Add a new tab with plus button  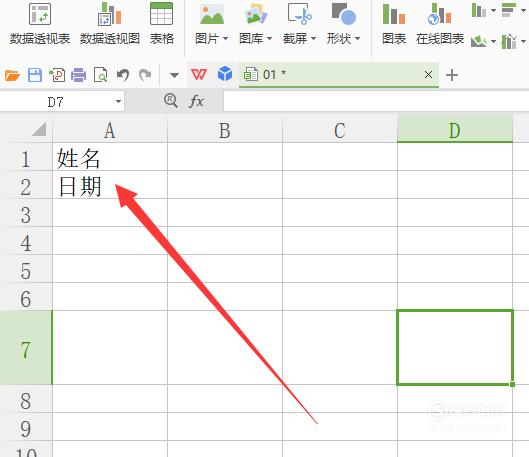(452, 75)
